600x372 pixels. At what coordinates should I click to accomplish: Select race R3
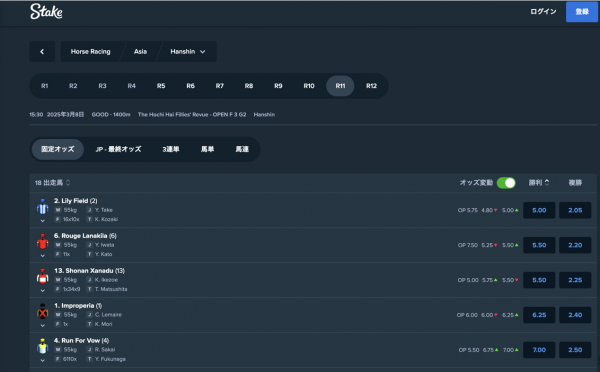(102, 86)
